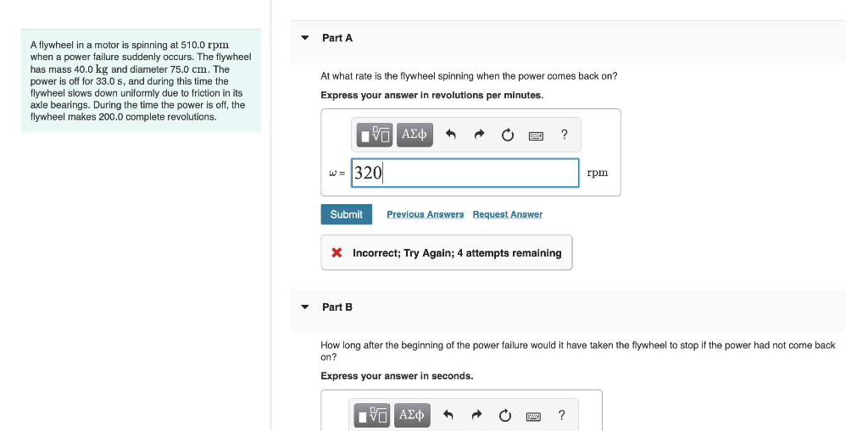Image resolution: width=868 pixels, height=431 pixels.
Task: Show keyboard shortcuts in Part A toolbar
Action: coord(536,135)
